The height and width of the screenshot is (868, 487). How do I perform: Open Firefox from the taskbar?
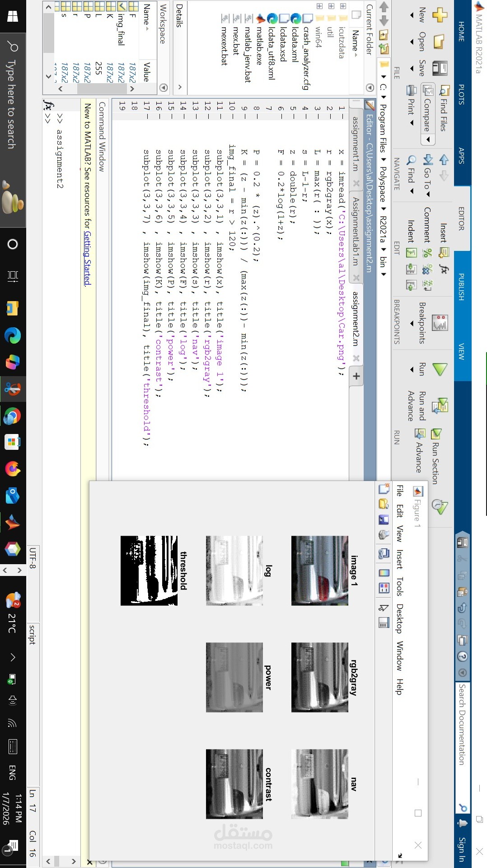pos(13,469)
